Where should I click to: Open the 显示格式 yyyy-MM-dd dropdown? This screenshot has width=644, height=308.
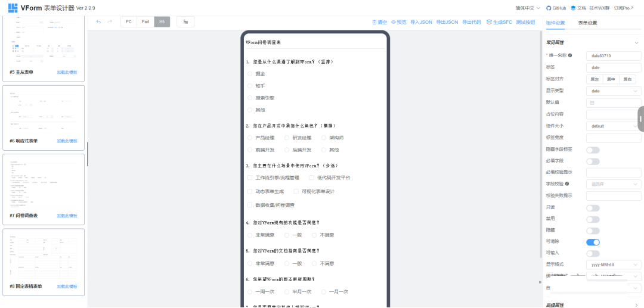[x=614, y=265]
